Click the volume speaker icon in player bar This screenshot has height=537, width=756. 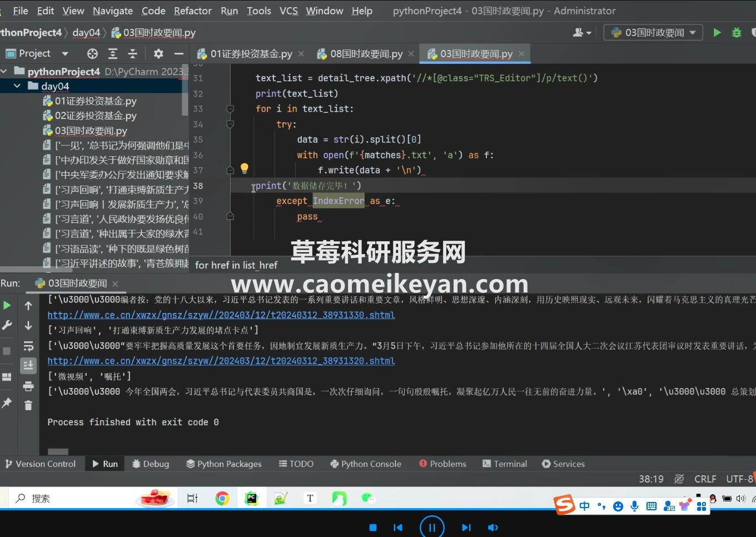tap(493, 528)
